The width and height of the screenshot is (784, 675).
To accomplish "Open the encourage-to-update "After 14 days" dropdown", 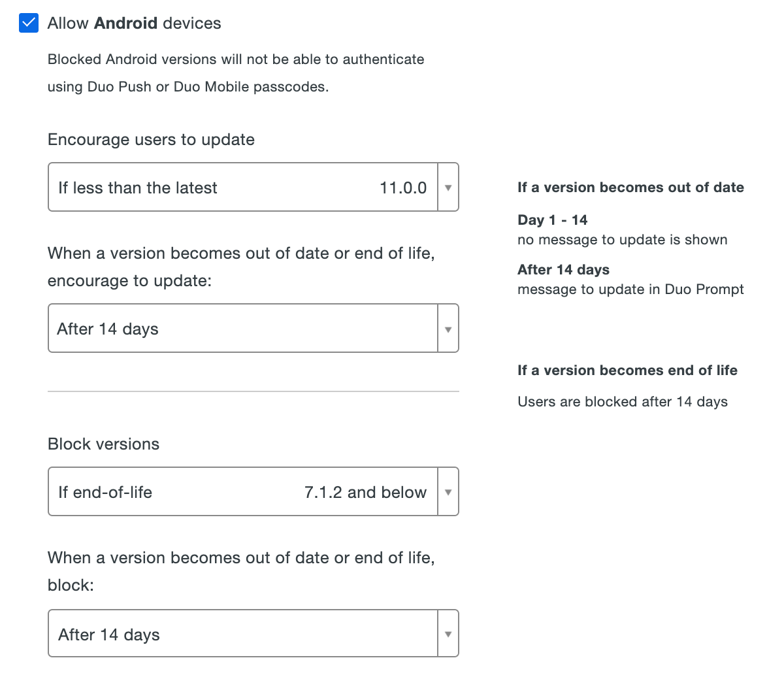I will tap(242, 329).
